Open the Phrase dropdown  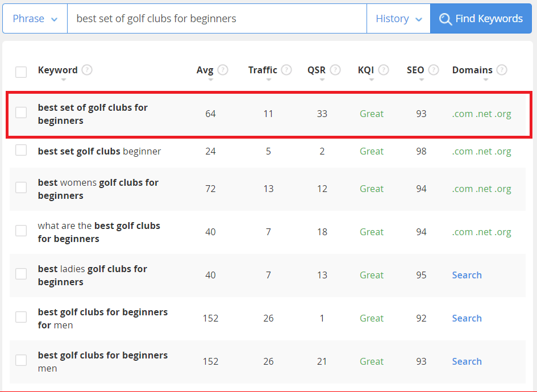pos(35,19)
